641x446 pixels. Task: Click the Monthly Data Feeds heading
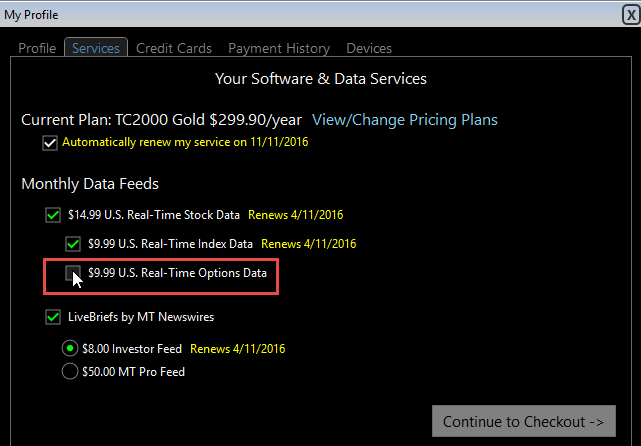pyautogui.click(x=90, y=184)
